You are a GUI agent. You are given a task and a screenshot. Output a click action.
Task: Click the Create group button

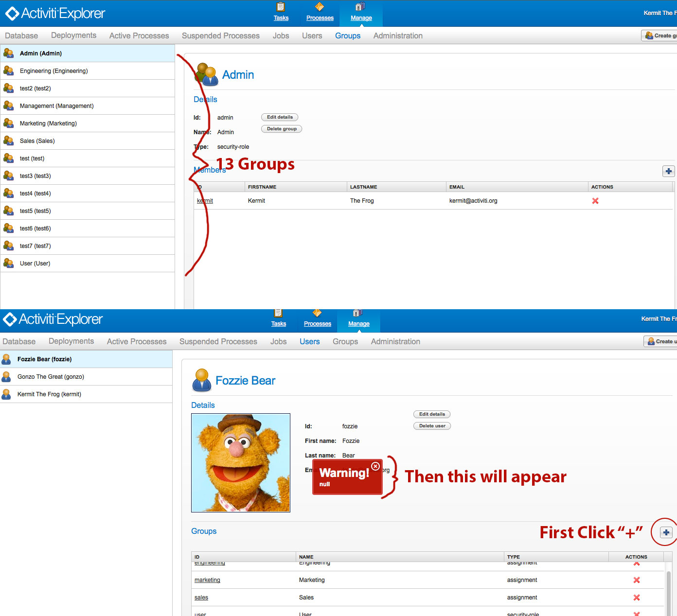pyautogui.click(x=659, y=35)
